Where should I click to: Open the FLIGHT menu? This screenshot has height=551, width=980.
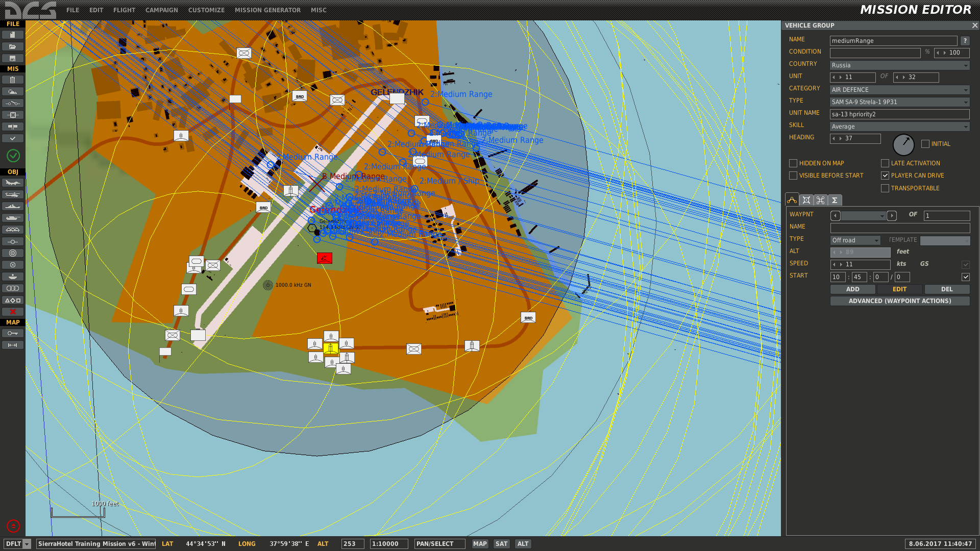click(x=124, y=10)
